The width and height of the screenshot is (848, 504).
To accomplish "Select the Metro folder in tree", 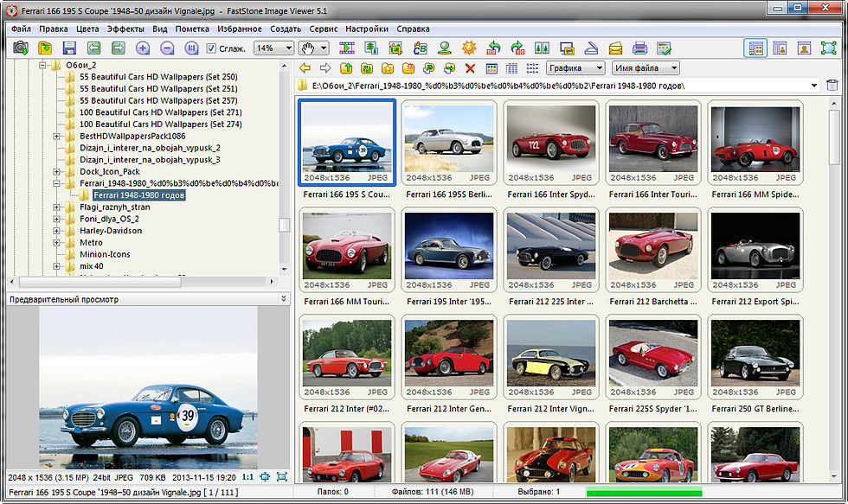I will [91, 243].
